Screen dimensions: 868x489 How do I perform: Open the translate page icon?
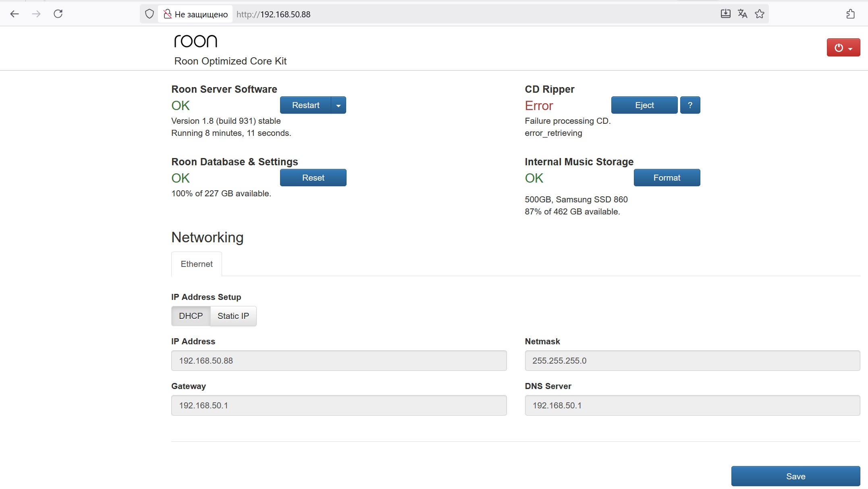742,14
